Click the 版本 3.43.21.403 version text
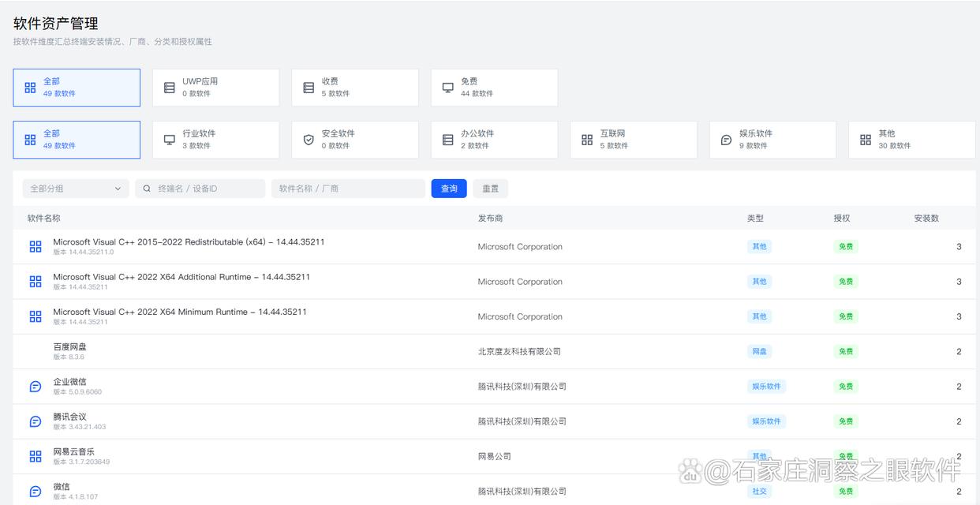 (80, 427)
